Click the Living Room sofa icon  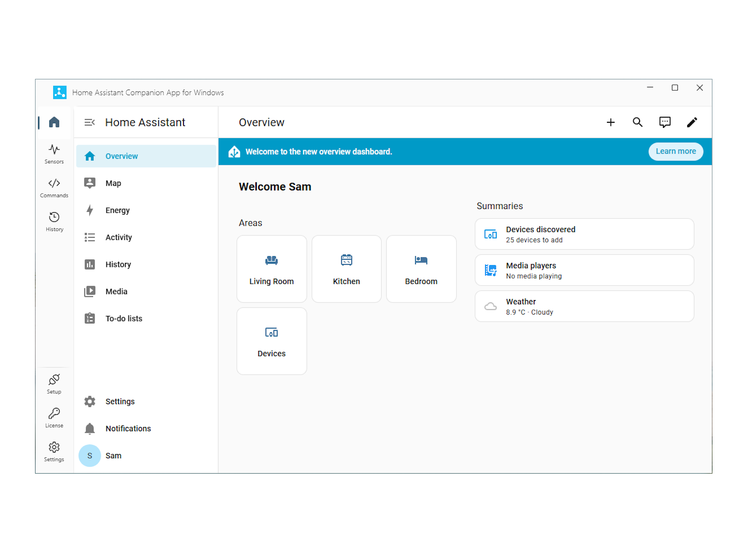272,260
